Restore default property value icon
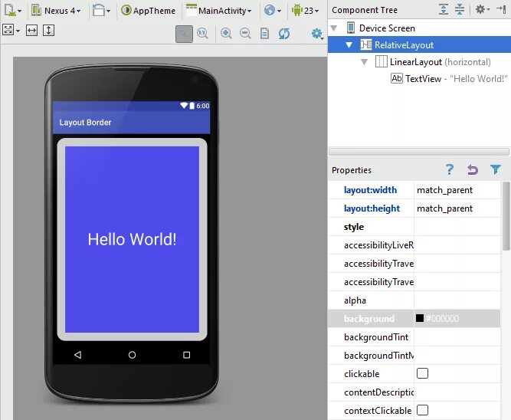Screen dimensions: 511x420 [472, 169]
